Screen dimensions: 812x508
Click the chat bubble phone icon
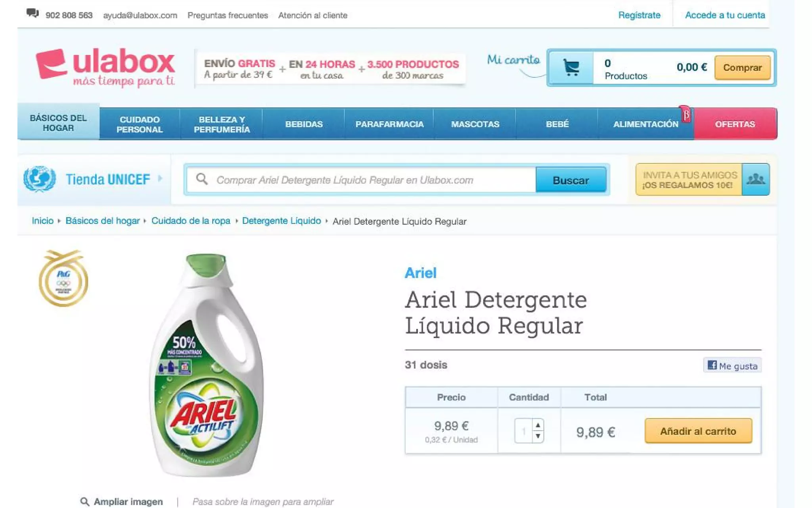click(x=33, y=13)
